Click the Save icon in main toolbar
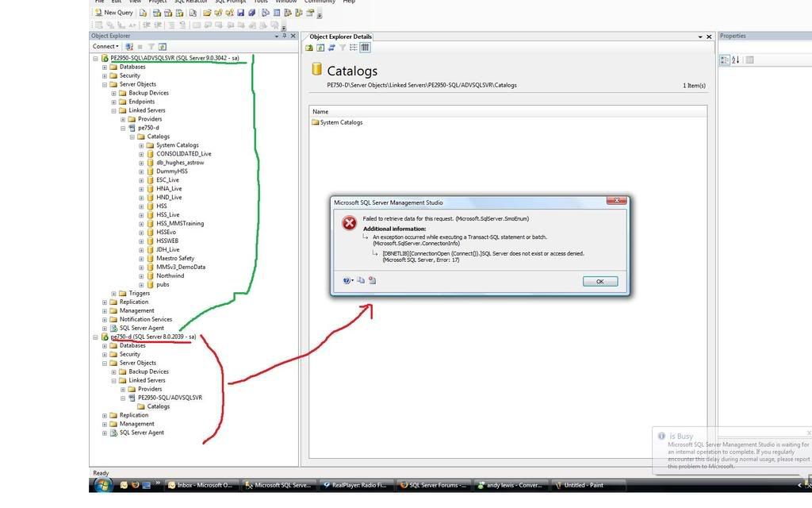 (240, 13)
